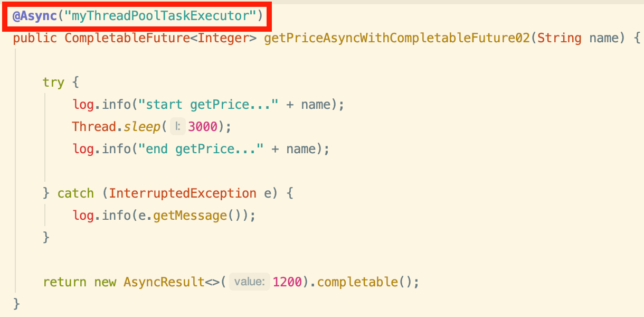Click the "start getPrice..." string

[208, 105]
